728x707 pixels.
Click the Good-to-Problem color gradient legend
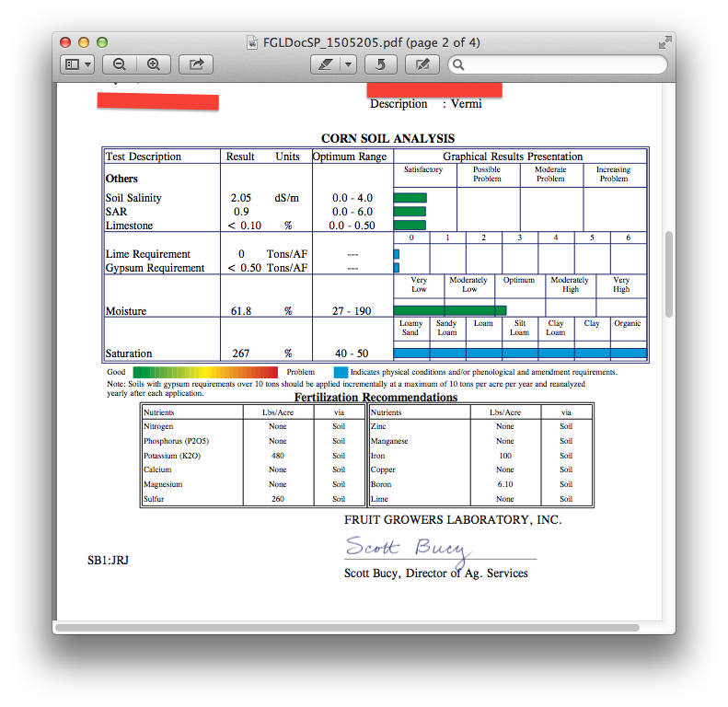point(204,372)
